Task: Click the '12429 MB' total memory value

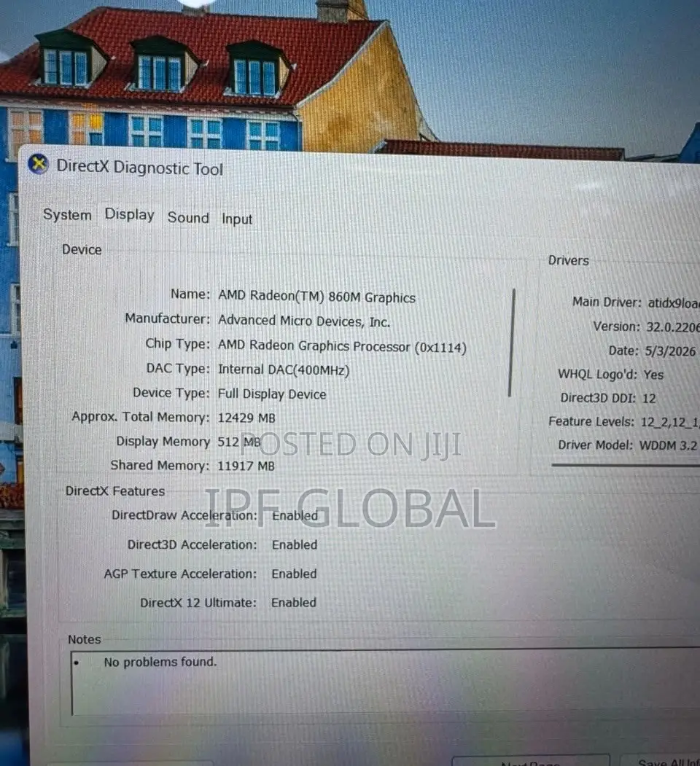Action: tap(246, 418)
